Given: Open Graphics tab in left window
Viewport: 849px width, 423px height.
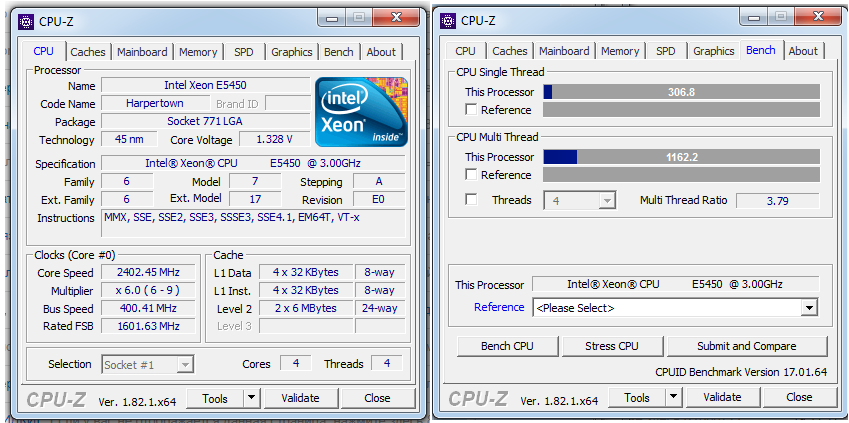Looking at the screenshot, I should [292, 52].
